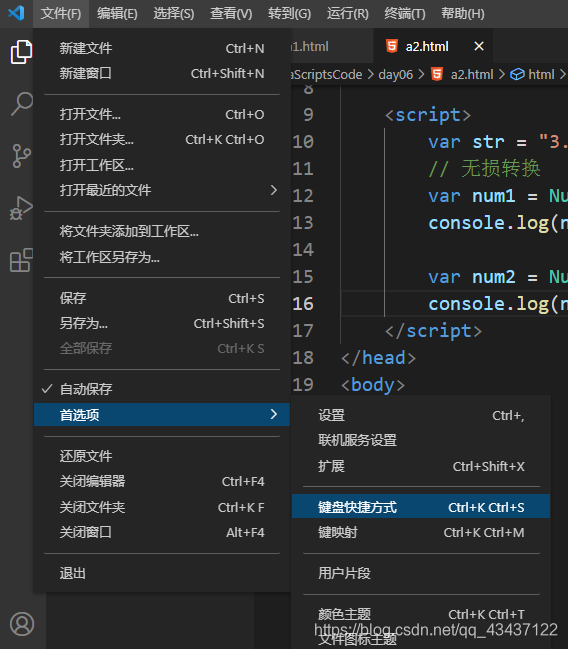568x649 pixels.
Task: Choose 打开文件... menu entry
Action: [x=162, y=114]
